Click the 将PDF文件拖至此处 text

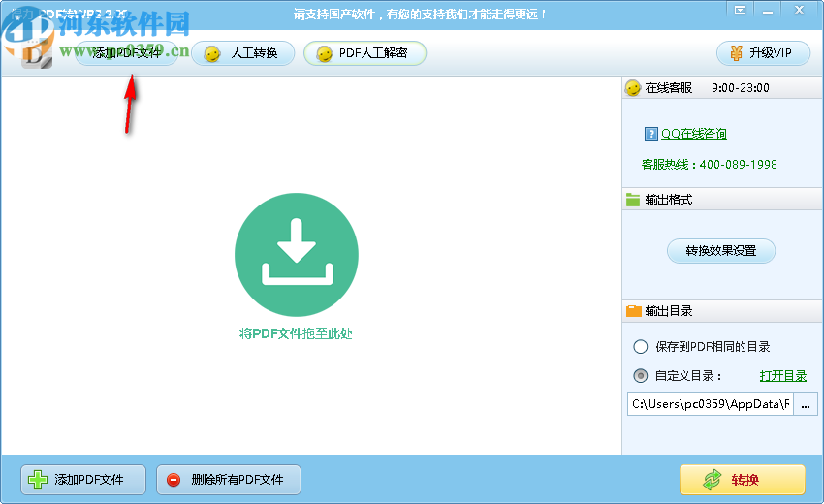296,333
